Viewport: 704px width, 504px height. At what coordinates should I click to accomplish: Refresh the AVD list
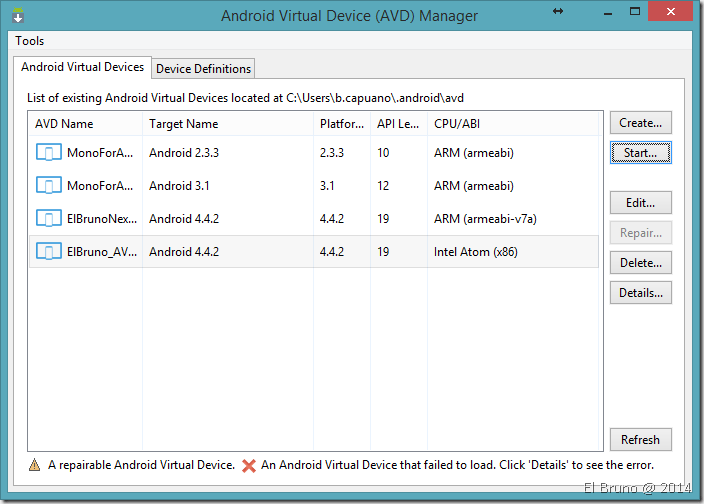coord(640,439)
